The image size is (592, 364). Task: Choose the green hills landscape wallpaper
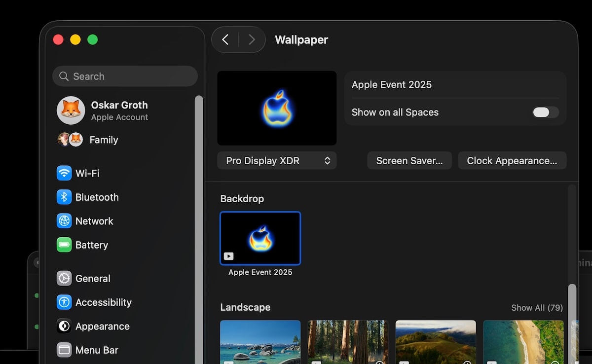point(436,342)
